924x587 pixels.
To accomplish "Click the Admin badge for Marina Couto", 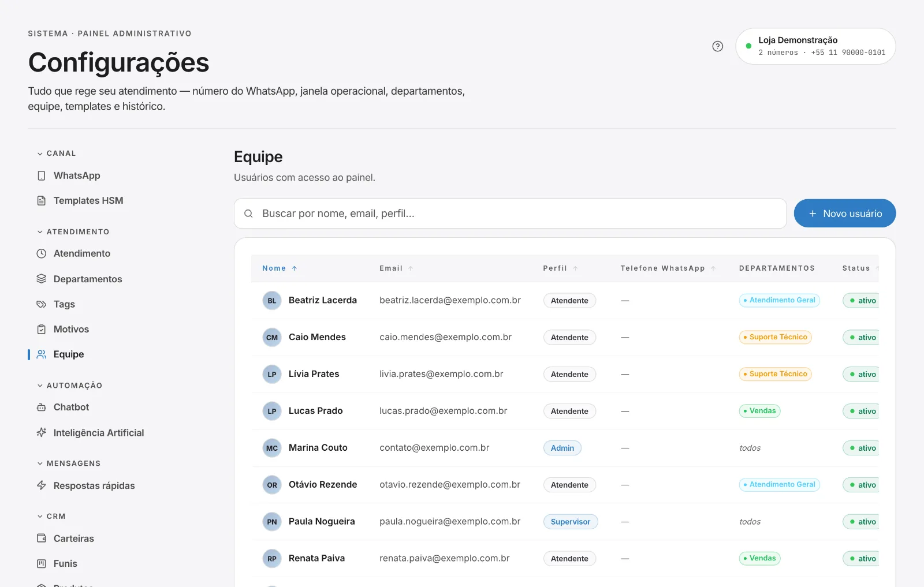I will (562, 448).
